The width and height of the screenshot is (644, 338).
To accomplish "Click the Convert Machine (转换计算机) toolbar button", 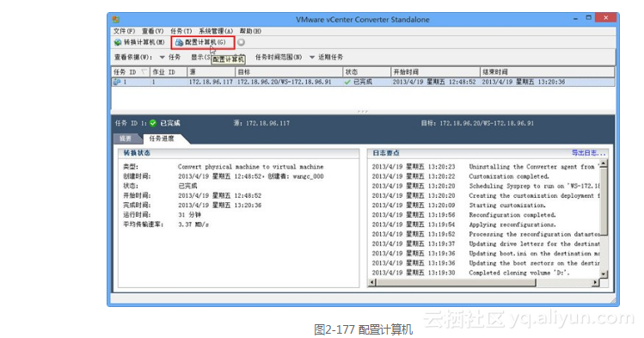I will point(139,42).
